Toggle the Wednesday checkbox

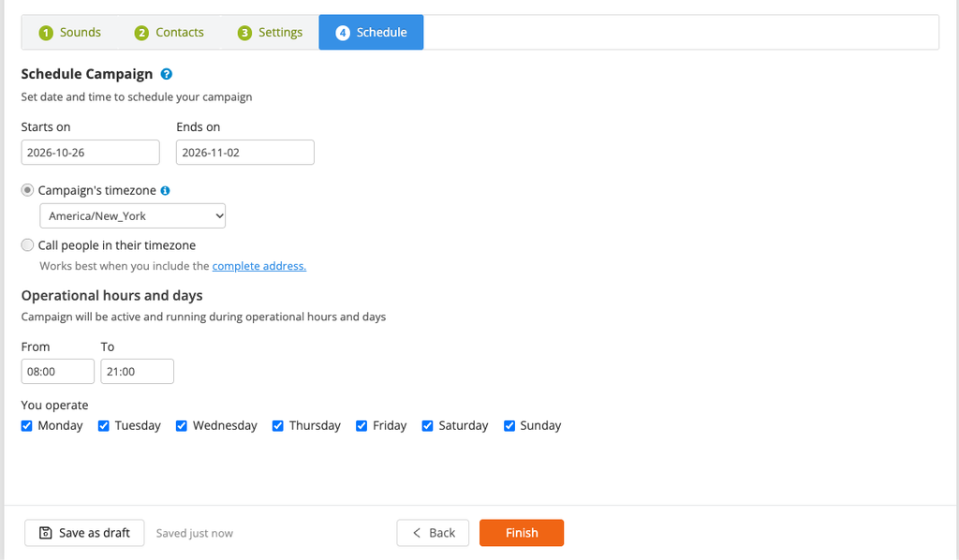pos(182,426)
